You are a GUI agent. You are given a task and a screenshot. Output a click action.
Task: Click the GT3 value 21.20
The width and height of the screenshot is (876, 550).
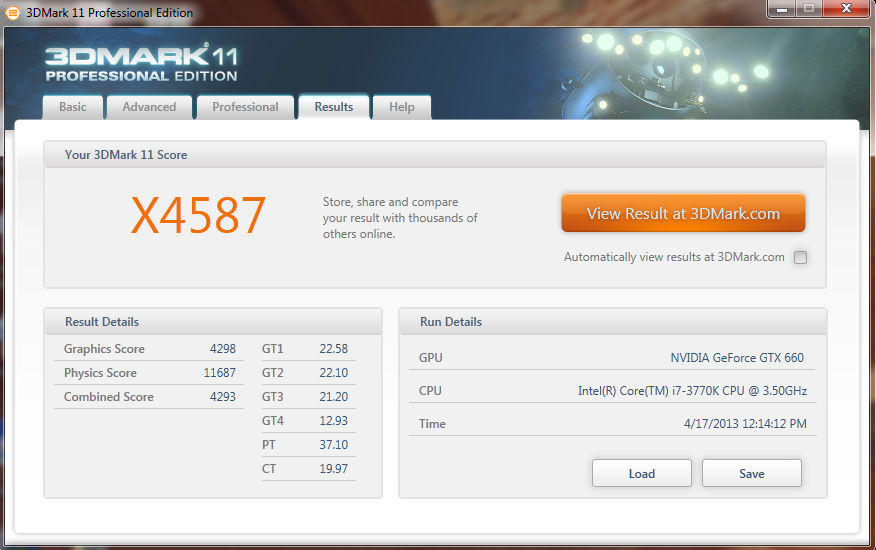click(x=334, y=397)
